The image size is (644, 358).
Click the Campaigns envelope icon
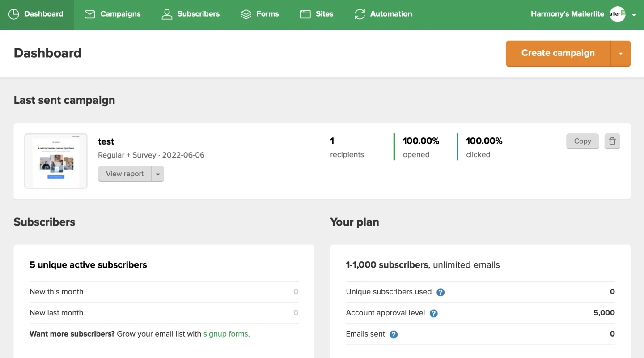click(x=90, y=14)
